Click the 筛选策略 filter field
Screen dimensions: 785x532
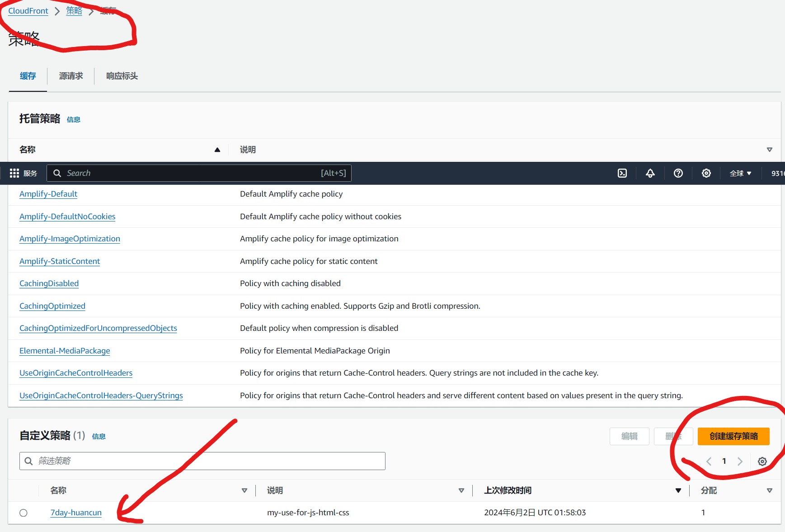point(202,461)
